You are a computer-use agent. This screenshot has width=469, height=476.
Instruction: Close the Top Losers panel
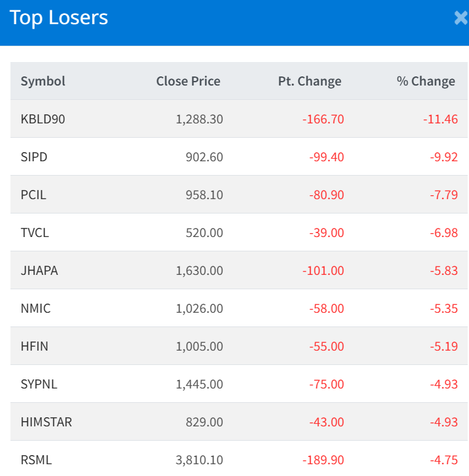(x=461, y=18)
